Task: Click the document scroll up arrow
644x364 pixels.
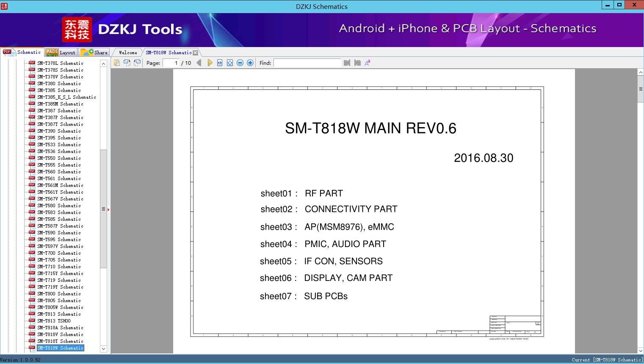Action: (x=641, y=72)
